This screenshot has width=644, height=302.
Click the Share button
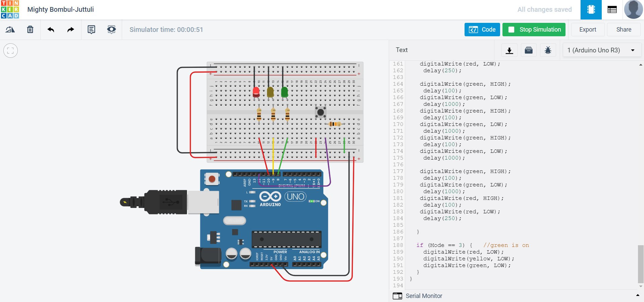(624, 30)
